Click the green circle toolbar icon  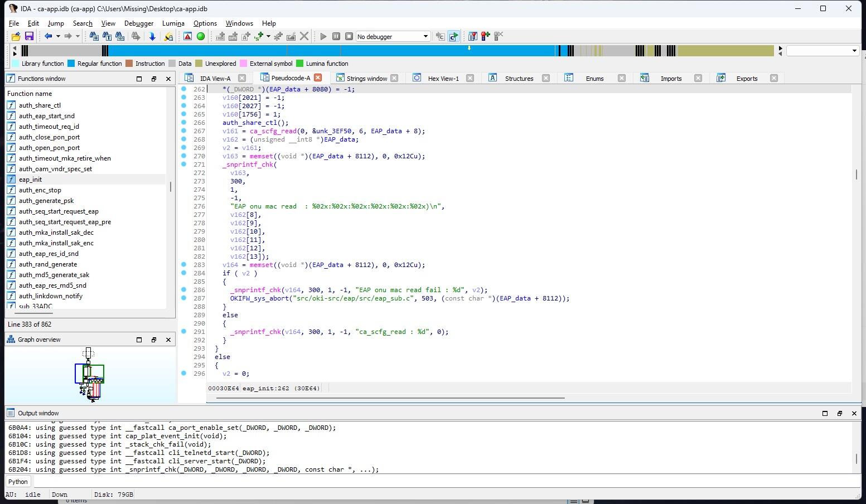click(x=201, y=37)
